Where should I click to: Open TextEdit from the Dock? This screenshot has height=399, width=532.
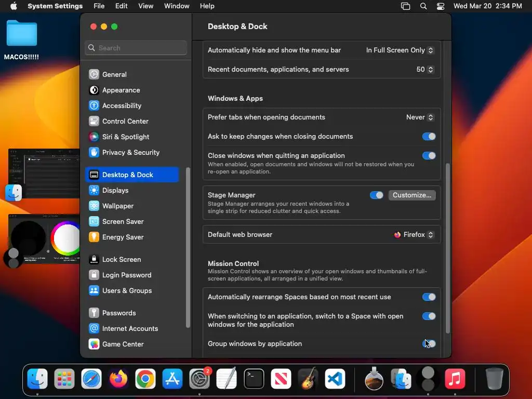point(227,379)
